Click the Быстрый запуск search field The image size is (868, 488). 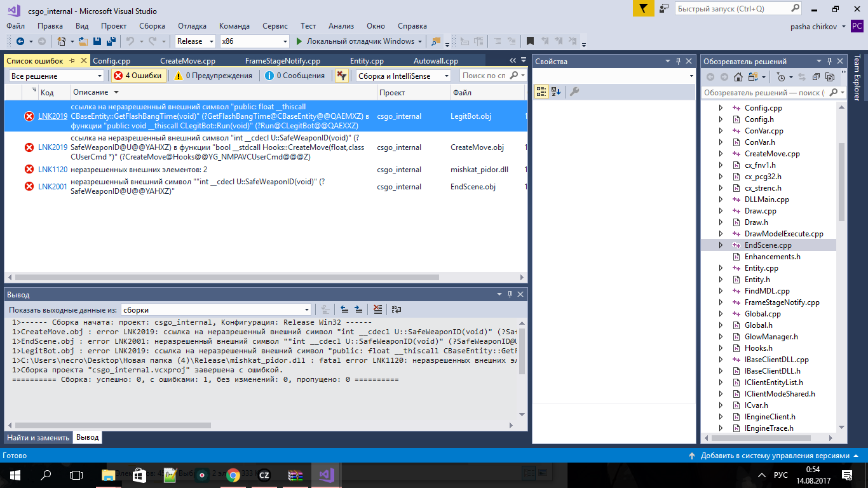732,9
